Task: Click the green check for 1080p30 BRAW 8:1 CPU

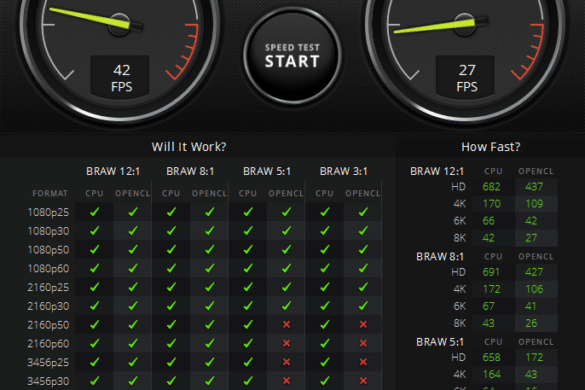Action: click(x=171, y=231)
